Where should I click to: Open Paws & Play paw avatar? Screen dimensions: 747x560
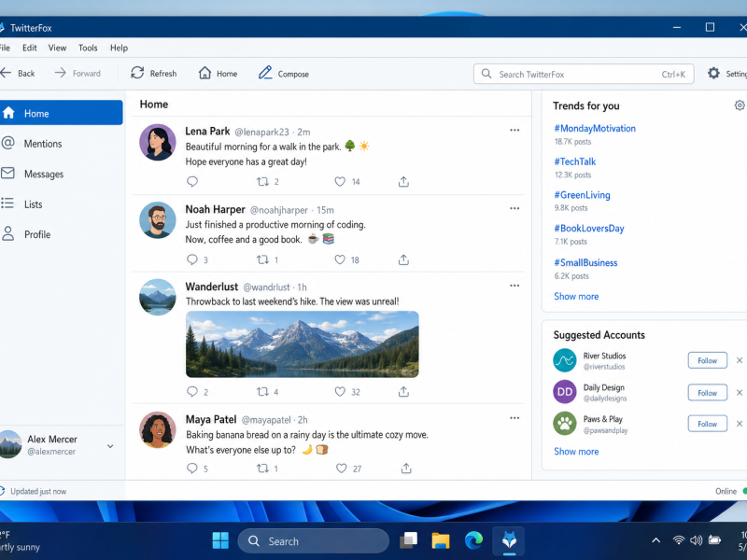(565, 424)
